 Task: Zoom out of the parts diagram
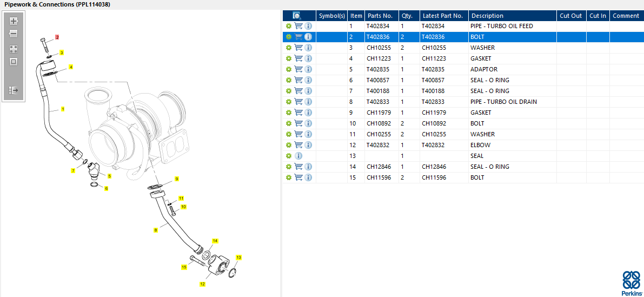point(14,34)
